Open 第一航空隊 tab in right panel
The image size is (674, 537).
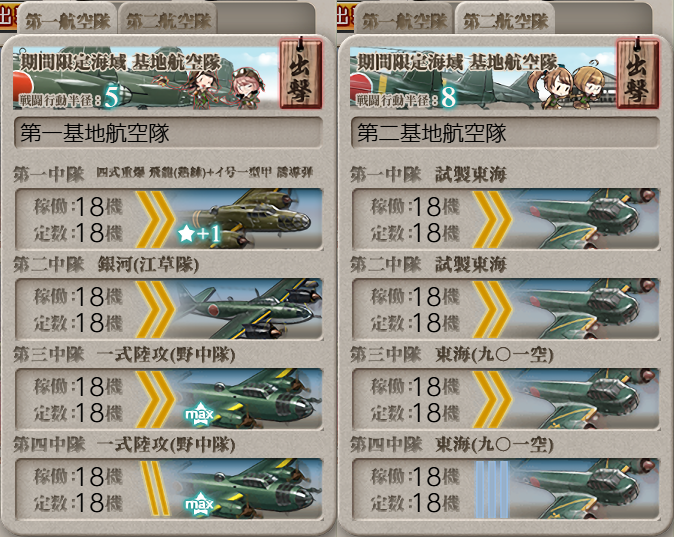pos(404,20)
